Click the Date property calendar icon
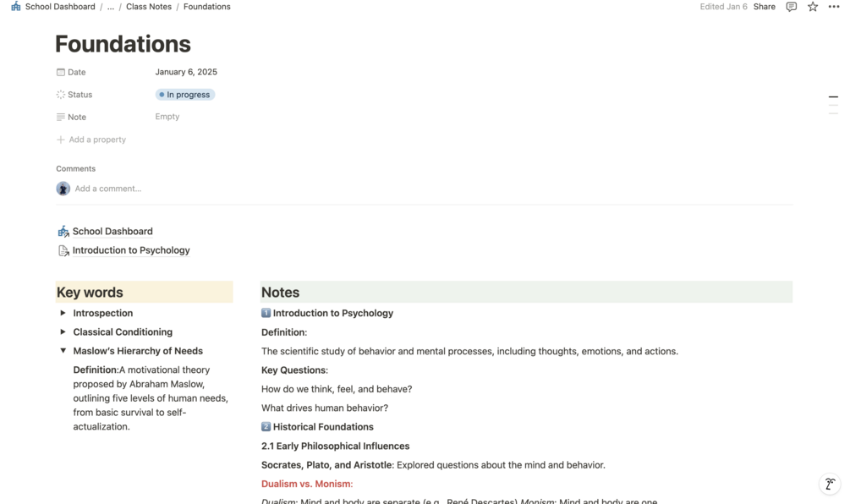This screenshot has height=504, width=850. (61, 73)
